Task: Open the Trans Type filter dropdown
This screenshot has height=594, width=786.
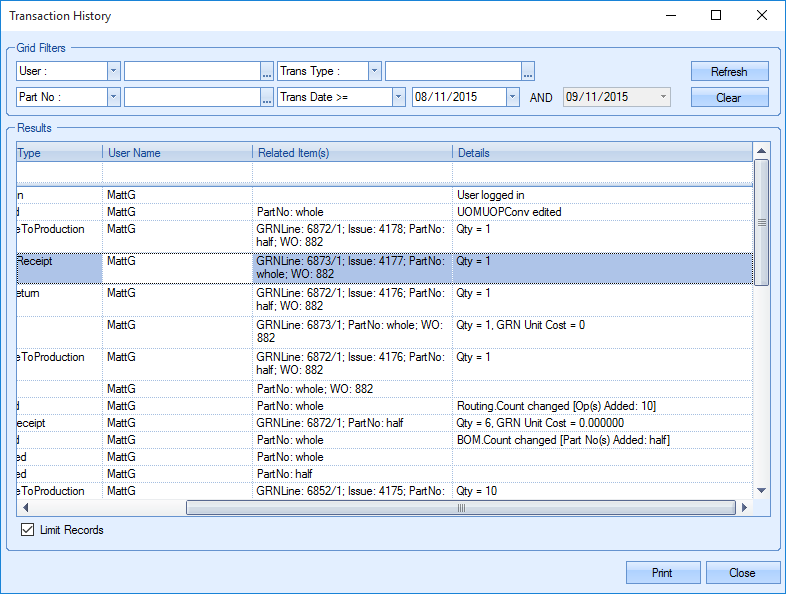Action: 374,71
